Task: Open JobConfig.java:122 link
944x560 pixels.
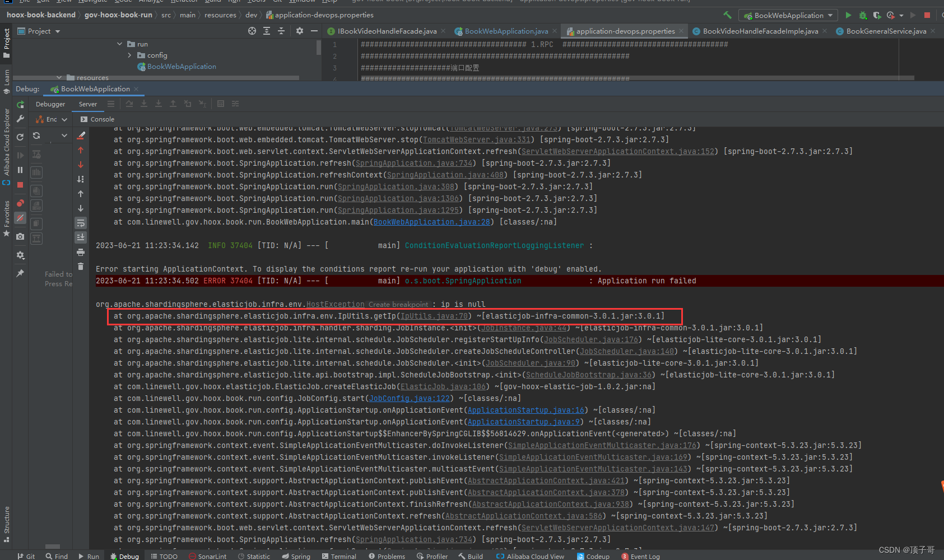Action: (410, 398)
